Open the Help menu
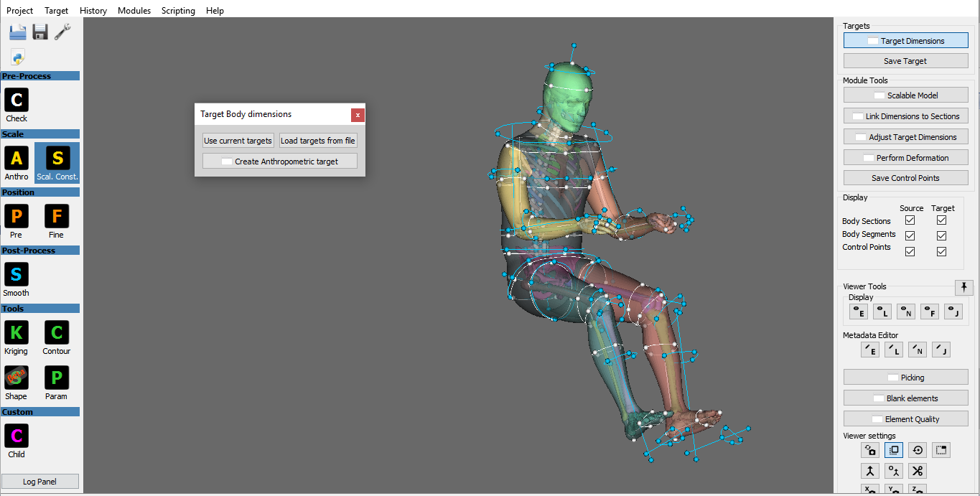The image size is (980, 496). (215, 11)
